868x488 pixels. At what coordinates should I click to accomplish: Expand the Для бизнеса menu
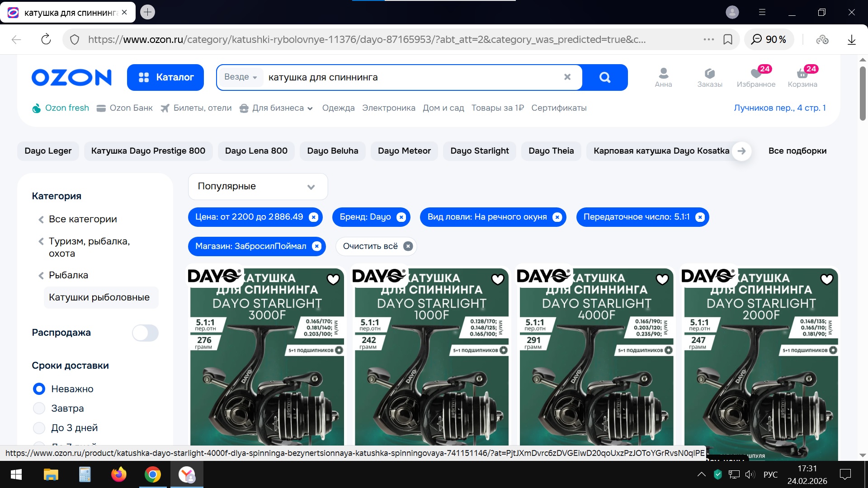coord(277,108)
